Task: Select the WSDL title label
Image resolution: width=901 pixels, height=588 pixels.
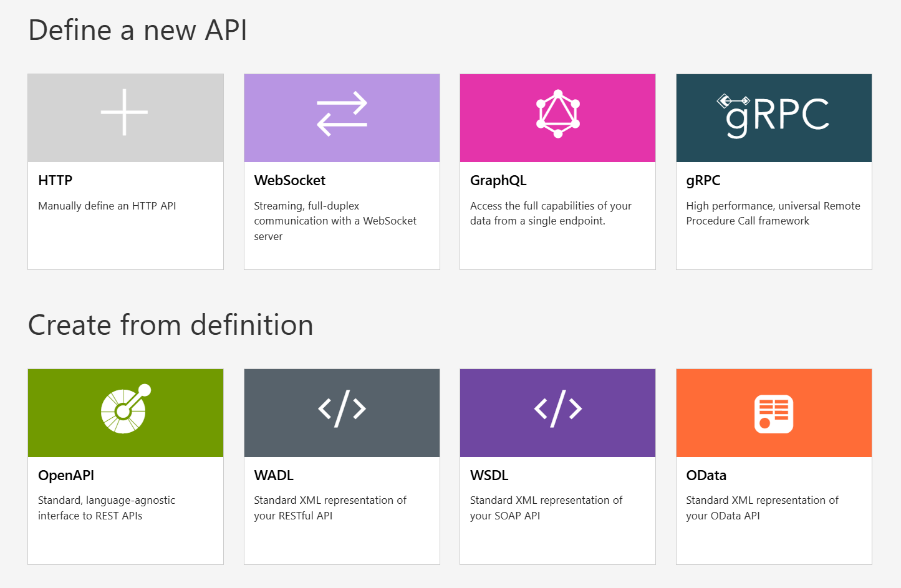Action: coord(489,476)
